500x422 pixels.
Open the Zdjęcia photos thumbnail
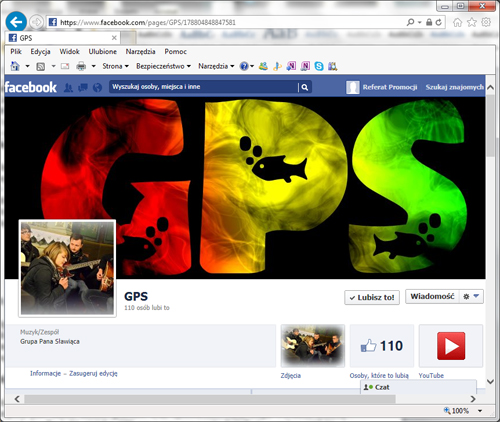pyautogui.click(x=313, y=346)
